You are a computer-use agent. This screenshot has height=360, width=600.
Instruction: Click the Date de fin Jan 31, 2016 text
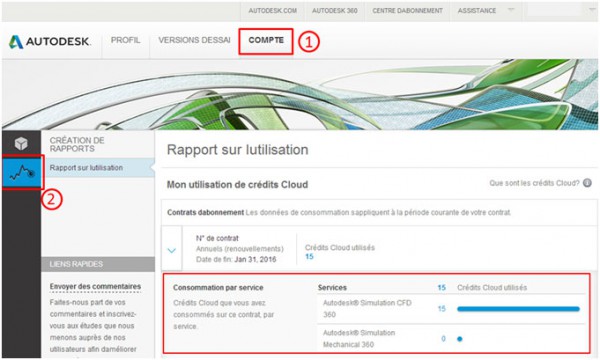pyautogui.click(x=236, y=259)
